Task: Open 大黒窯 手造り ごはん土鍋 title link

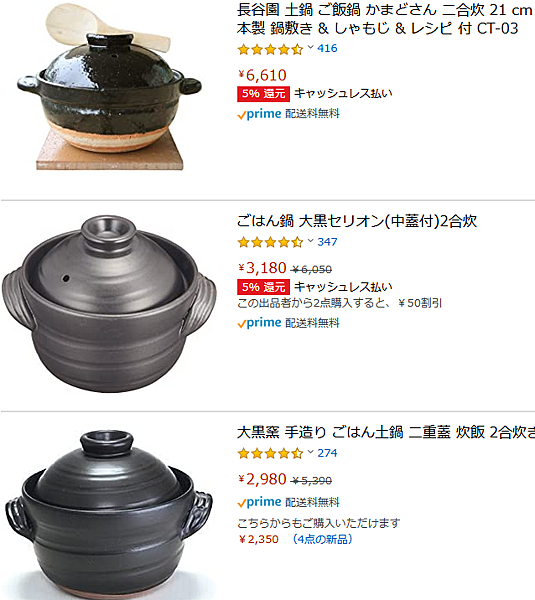Action: (x=386, y=432)
